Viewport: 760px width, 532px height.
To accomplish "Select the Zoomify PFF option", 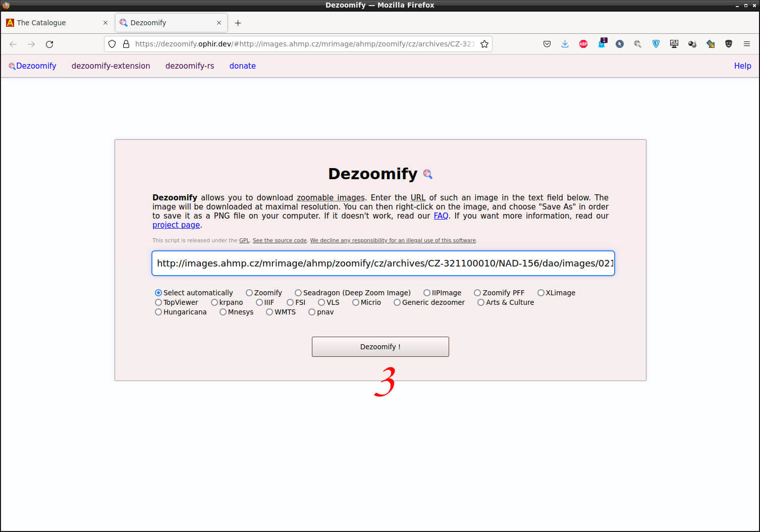I will pyautogui.click(x=477, y=293).
